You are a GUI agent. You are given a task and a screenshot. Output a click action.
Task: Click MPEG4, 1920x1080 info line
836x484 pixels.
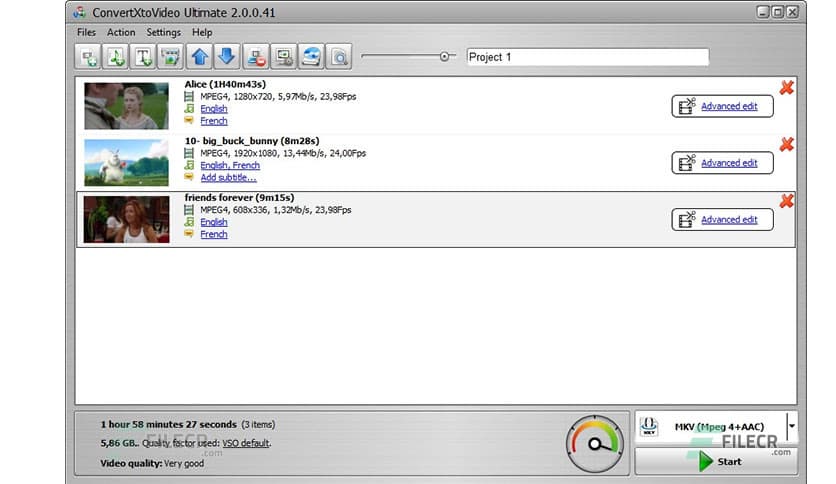click(283, 153)
